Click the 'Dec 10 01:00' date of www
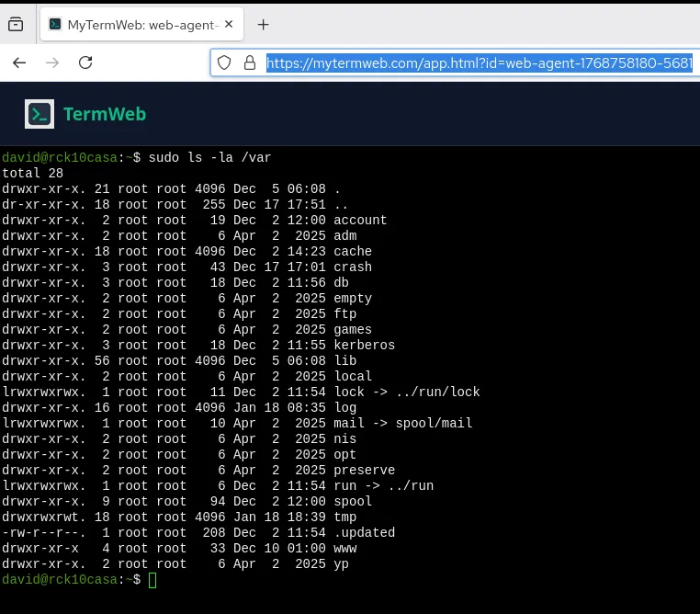 point(279,549)
